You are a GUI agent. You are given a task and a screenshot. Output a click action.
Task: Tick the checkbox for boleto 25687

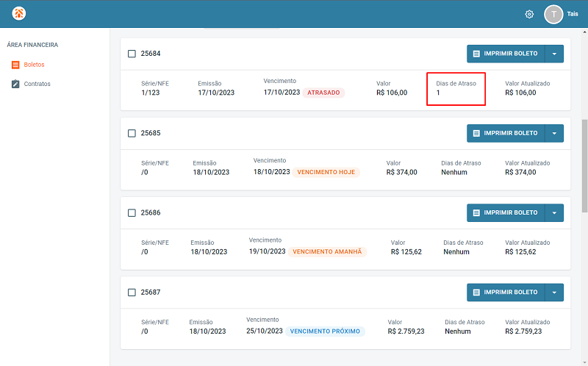pos(132,292)
